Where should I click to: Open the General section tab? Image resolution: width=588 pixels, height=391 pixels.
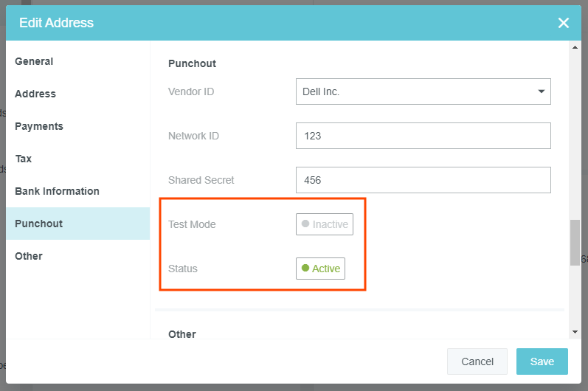point(34,61)
